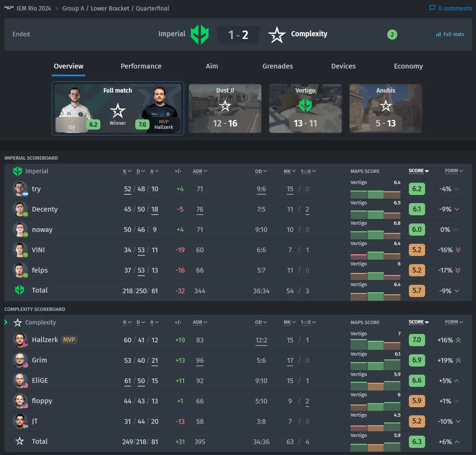This screenshot has width=476, height=455.
Task: Click the Imperial team logo in match header
Action: (x=199, y=34)
